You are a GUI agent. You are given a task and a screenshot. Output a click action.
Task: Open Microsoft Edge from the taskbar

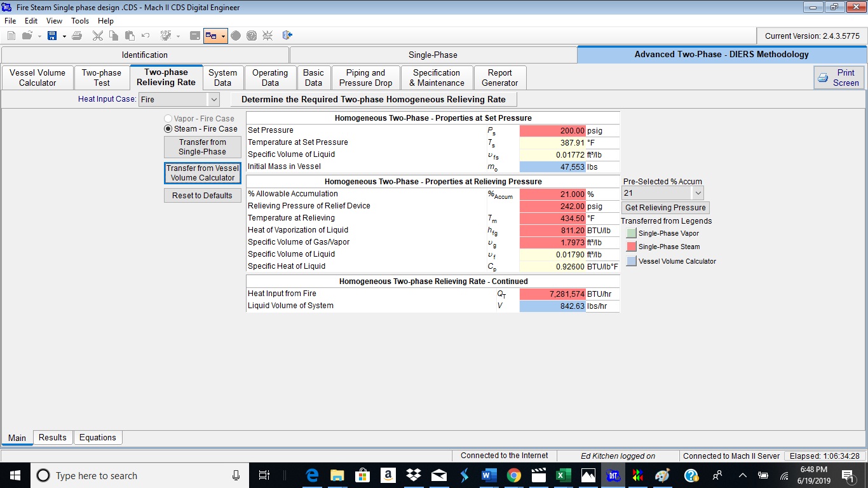click(x=312, y=475)
